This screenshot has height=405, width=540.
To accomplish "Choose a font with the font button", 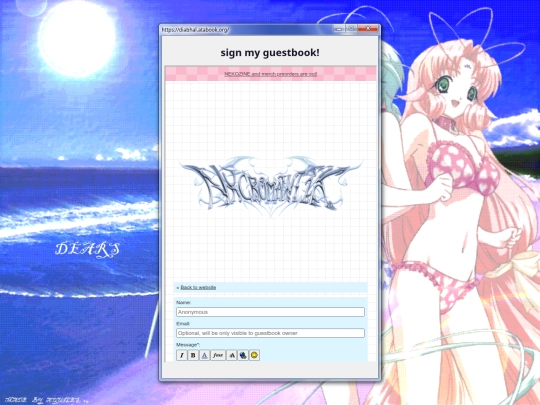I will point(218,355).
